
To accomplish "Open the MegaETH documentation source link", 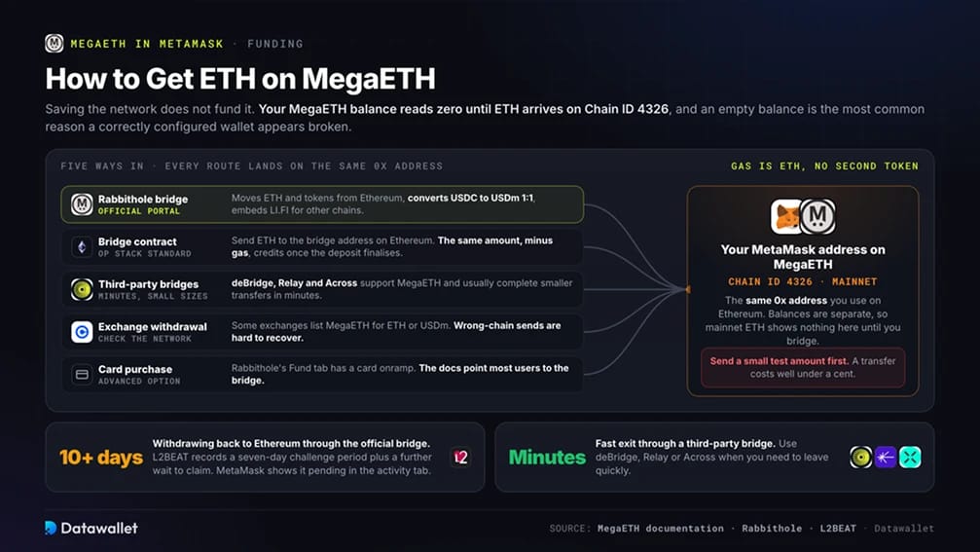I will click(660, 529).
